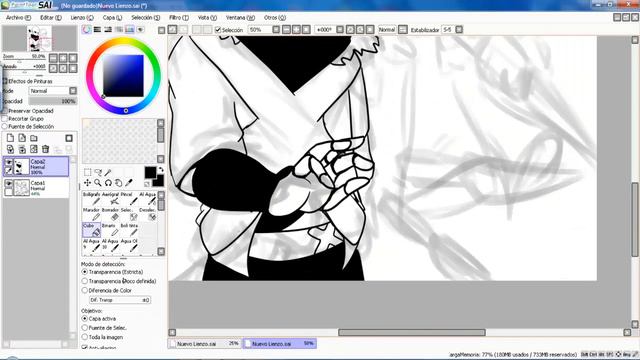Set target to Fuente de Selec.
Screen dimensions: 640x360
85,328
